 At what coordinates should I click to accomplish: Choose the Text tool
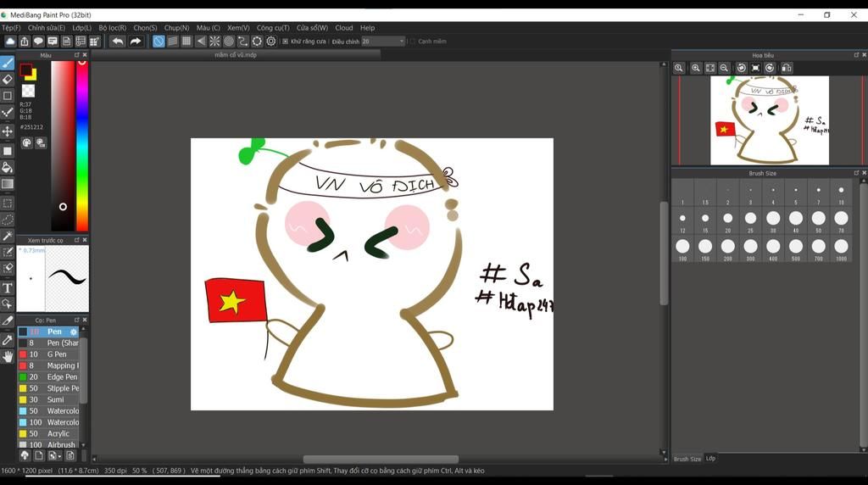click(x=7, y=288)
